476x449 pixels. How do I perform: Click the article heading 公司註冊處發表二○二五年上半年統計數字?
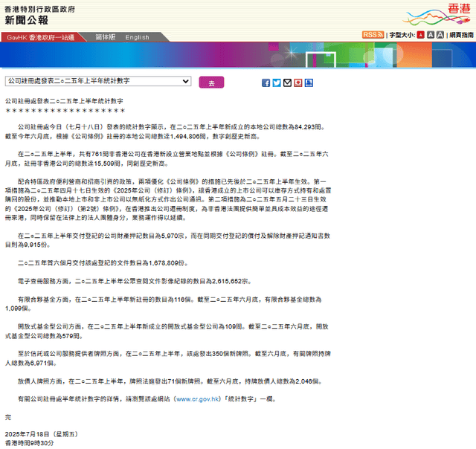(x=64, y=101)
